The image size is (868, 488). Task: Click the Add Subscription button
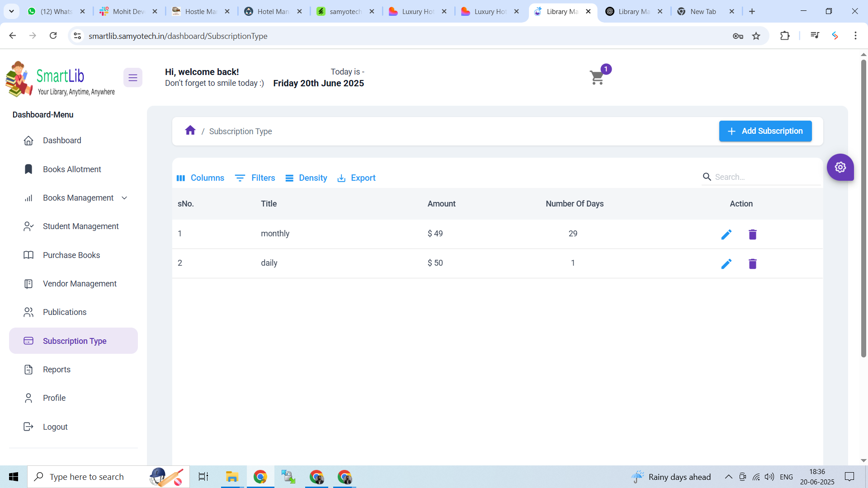pyautogui.click(x=765, y=131)
